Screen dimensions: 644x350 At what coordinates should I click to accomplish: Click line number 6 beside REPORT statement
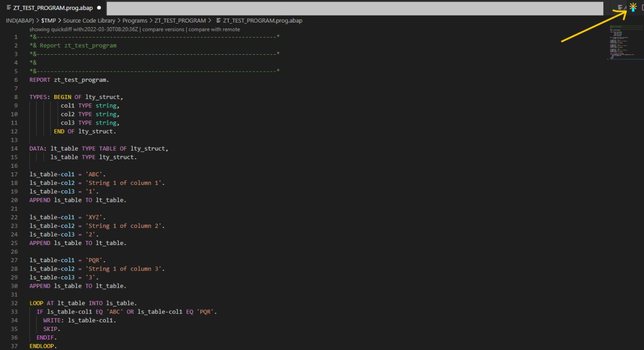15,79
